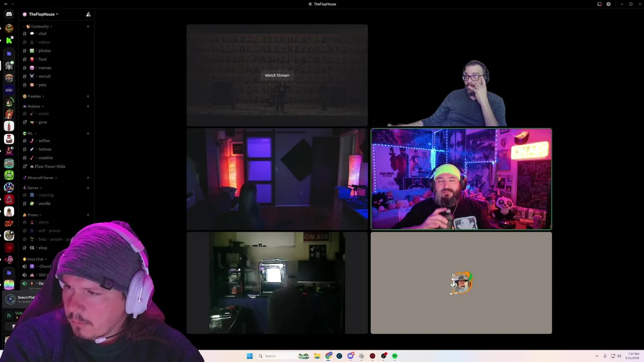
Task: Open taskbar clock showing 7:57 PM
Action: 632,356
